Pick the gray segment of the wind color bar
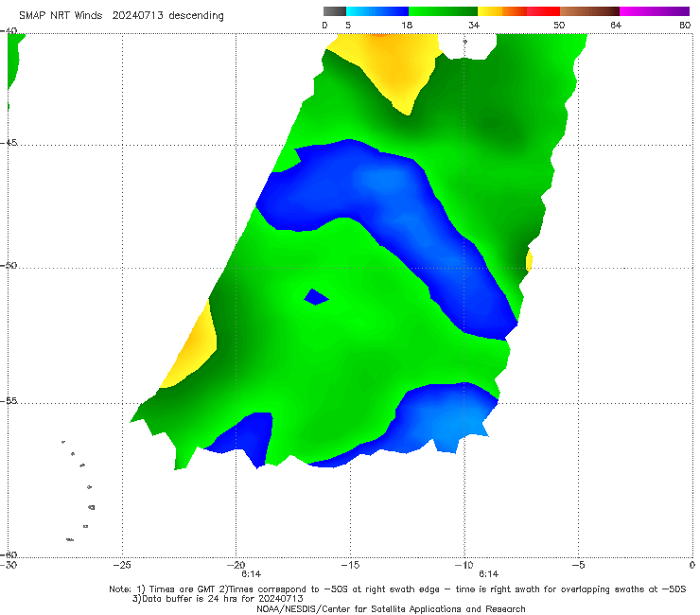 (x=334, y=11)
